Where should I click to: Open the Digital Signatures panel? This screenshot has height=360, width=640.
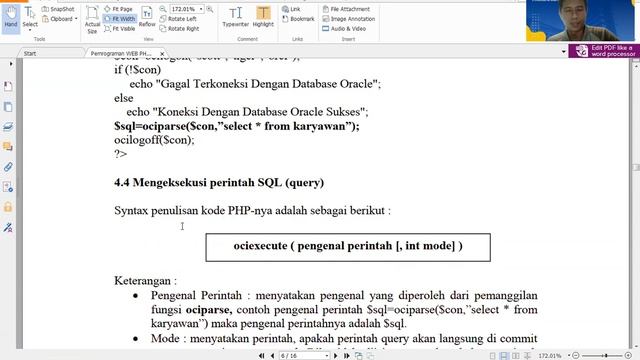click(x=8, y=227)
